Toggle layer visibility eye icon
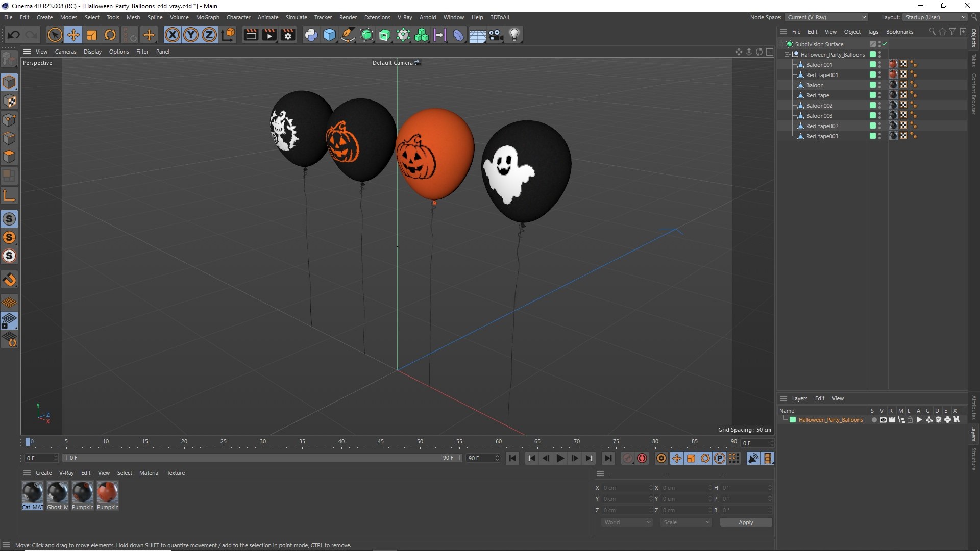Image resolution: width=980 pixels, height=551 pixels. 883,420
